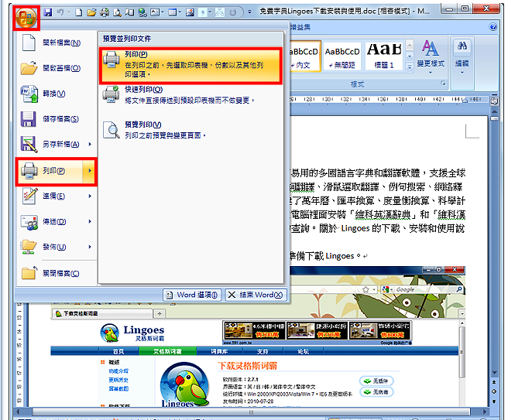Click the vertical scrollbar down arrow
This screenshot has height=420, width=508.
(494, 373)
